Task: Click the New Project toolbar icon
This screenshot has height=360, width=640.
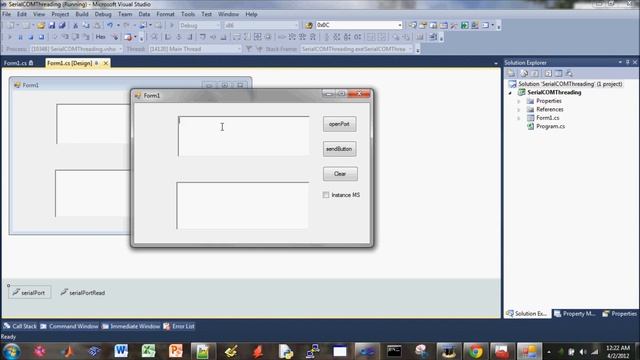Action: click(11, 25)
